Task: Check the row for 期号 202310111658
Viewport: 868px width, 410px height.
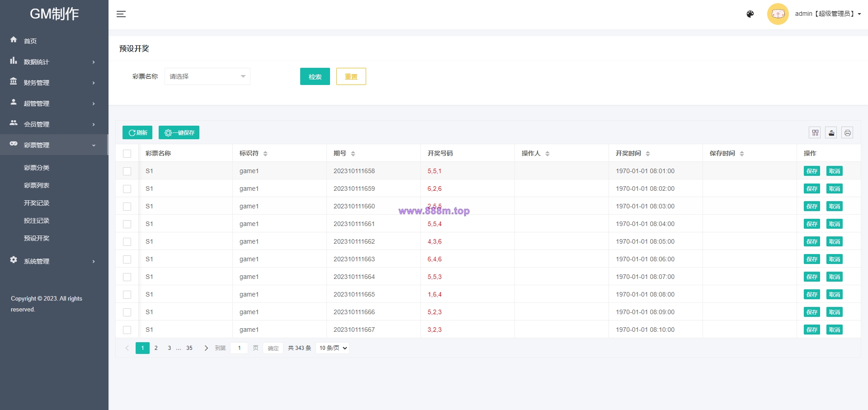Action: point(127,171)
